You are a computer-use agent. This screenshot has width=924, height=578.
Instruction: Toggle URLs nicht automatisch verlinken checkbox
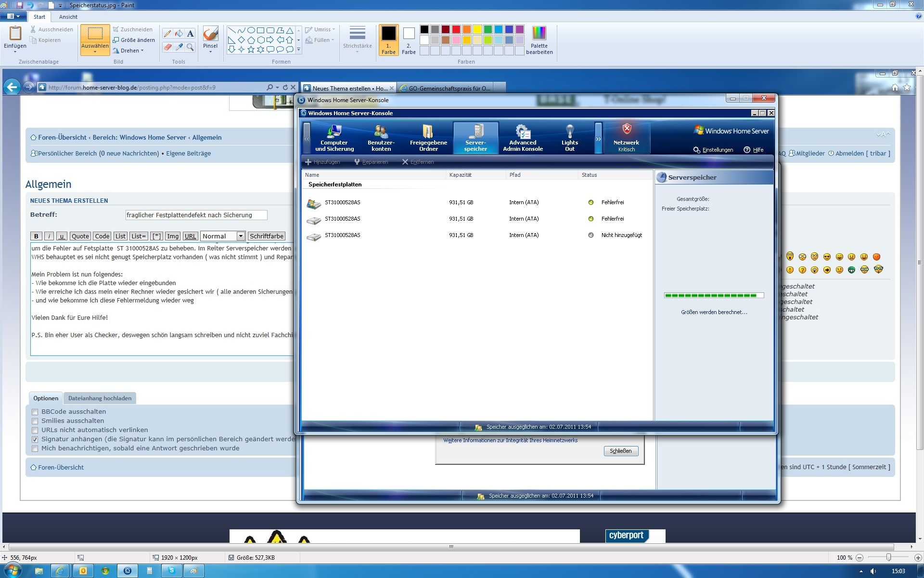click(35, 430)
